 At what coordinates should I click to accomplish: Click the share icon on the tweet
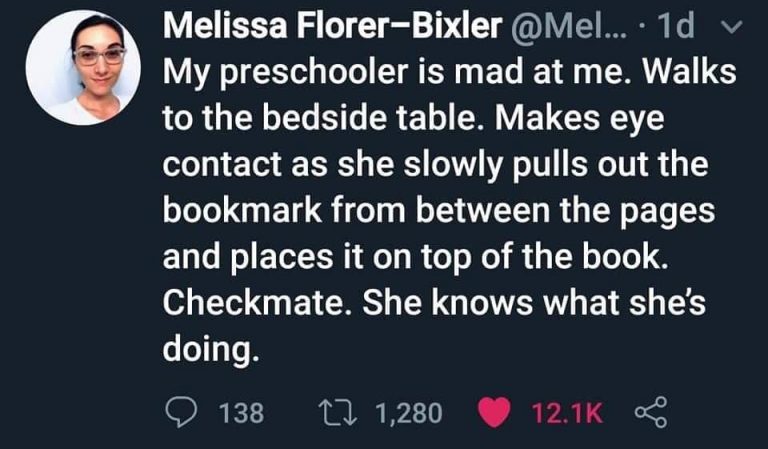650,412
